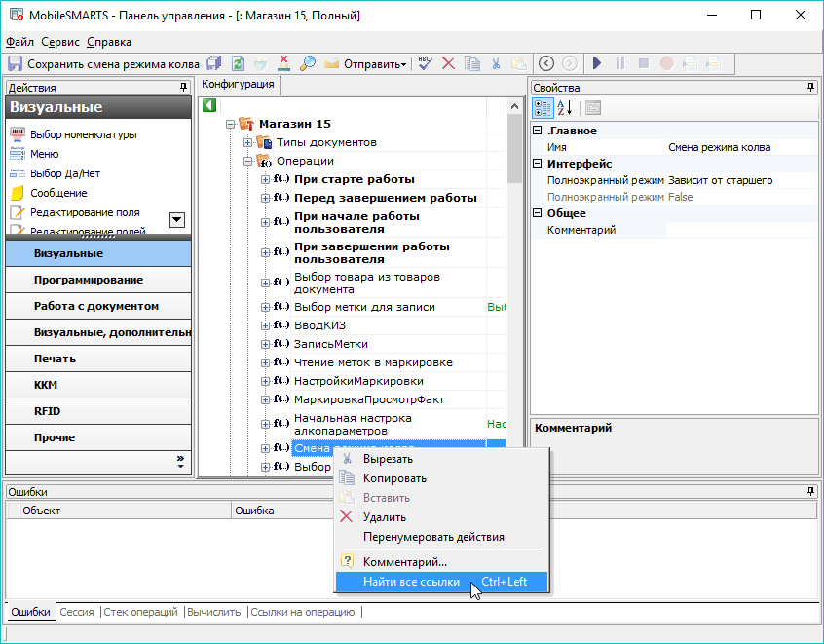Click the ABC spell-check toolbar icon
Image resolution: width=824 pixels, height=644 pixels.
[425, 63]
